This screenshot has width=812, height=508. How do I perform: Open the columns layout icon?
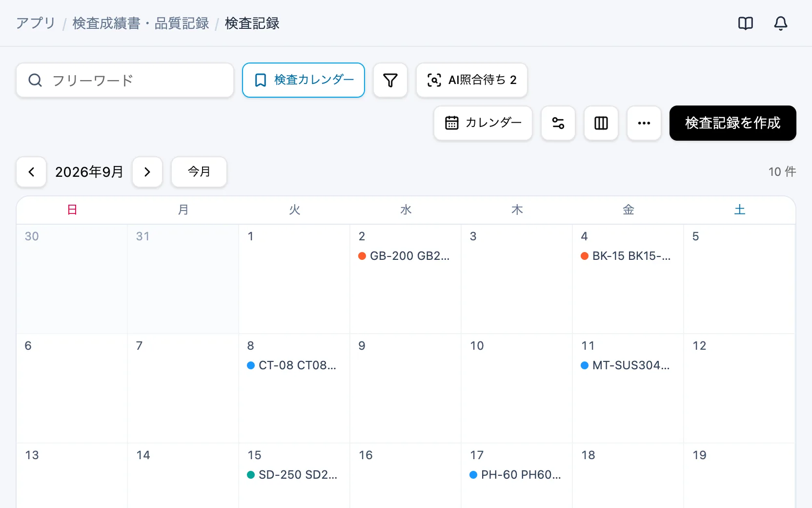tap(601, 123)
